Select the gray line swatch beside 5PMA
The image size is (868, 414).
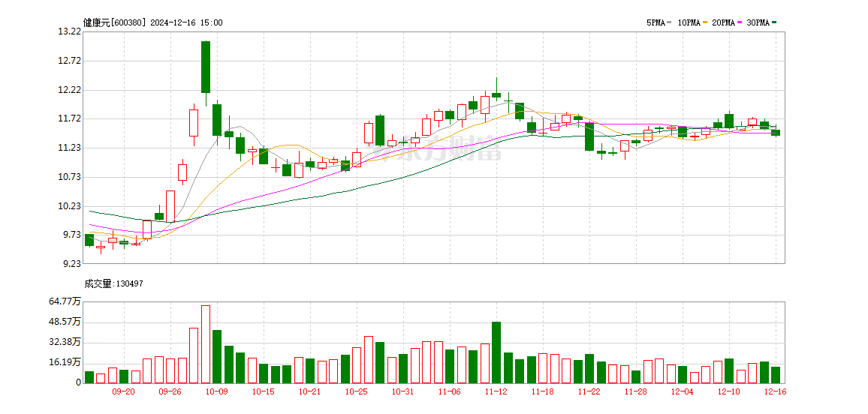(669, 22)
